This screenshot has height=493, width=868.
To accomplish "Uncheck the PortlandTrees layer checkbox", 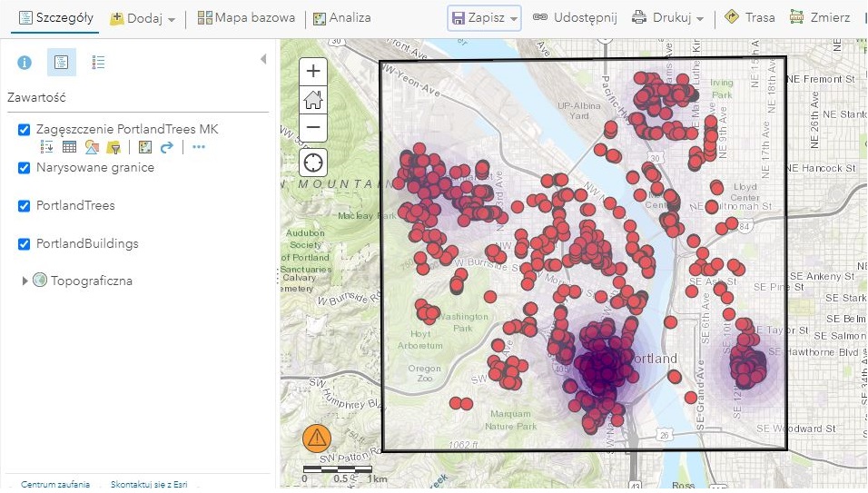I will [25, 206].
